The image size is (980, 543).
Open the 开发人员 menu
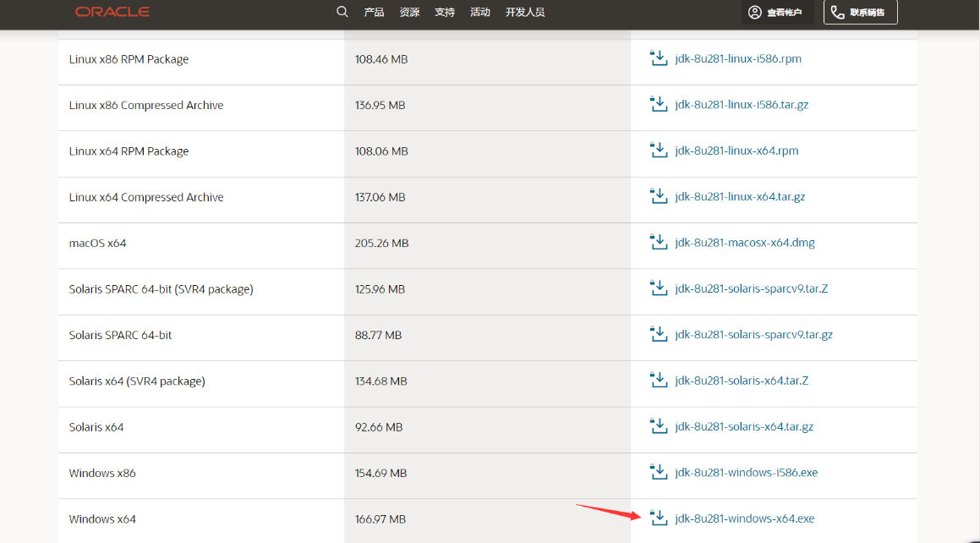(525, 12)
